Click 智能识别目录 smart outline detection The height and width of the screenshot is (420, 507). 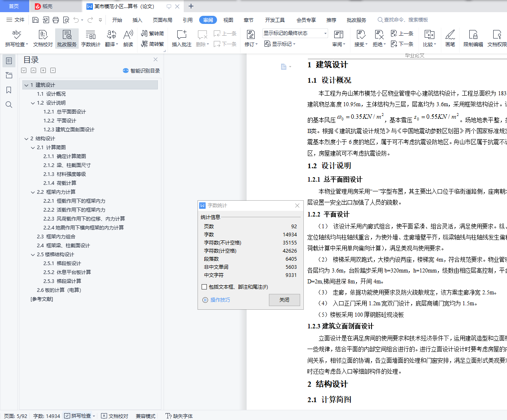[141, 71]
